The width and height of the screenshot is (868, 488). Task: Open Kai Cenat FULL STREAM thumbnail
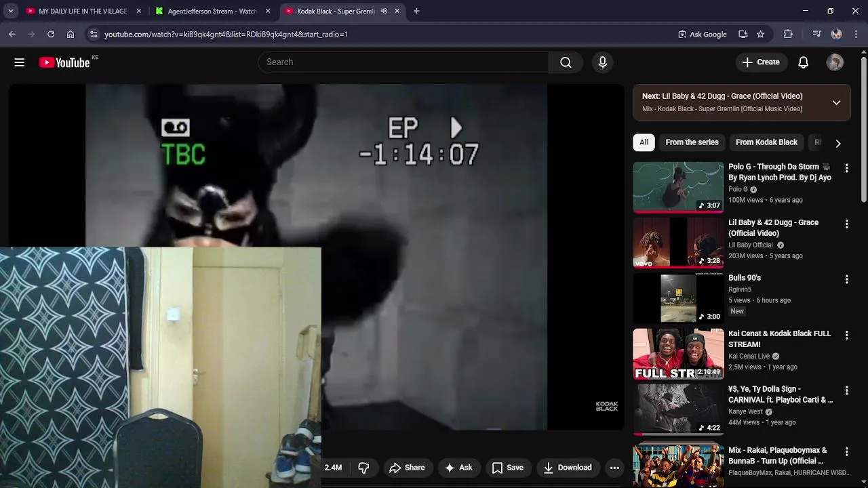(678, 354)
